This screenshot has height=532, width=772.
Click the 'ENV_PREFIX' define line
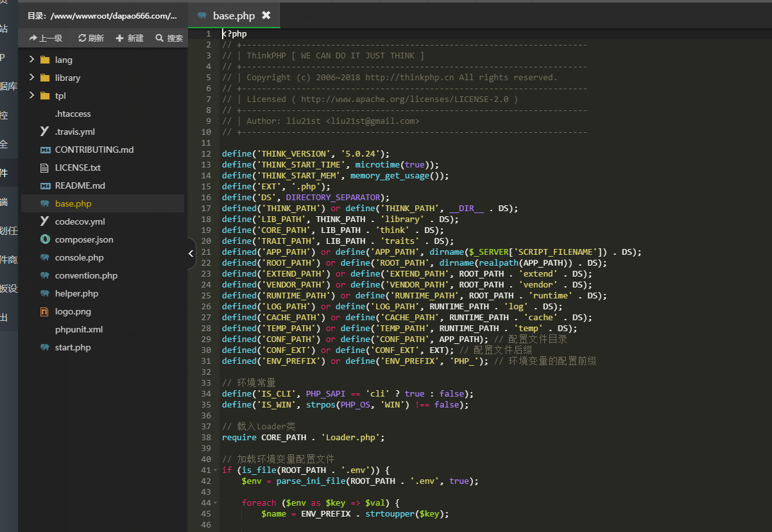pos(409,361)
